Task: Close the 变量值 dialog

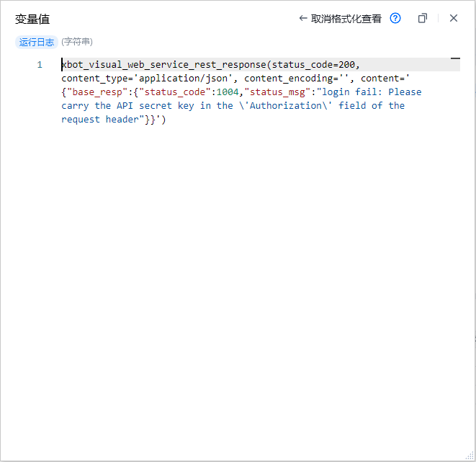Action: [x=454, y=18]
